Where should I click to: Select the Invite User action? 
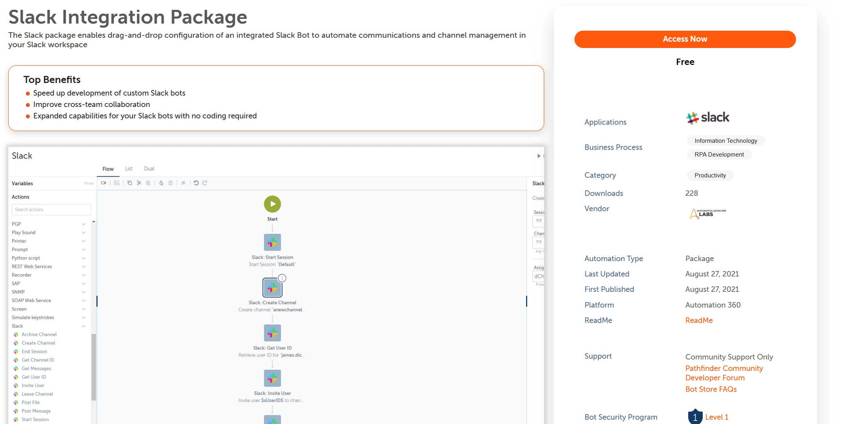click(x=33, y=385)
